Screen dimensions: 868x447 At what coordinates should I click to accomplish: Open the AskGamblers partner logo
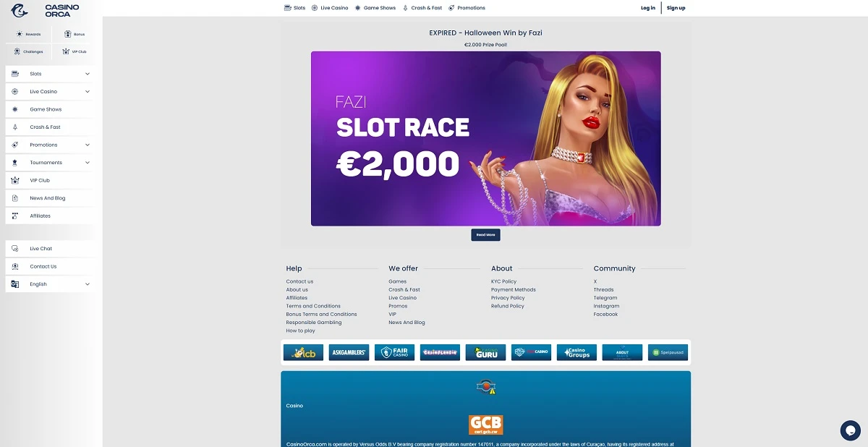click(x=349, y=352)
